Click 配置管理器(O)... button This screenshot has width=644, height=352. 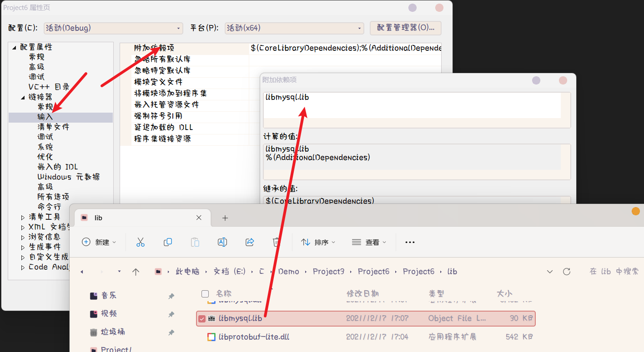click(x=406, y=28)
